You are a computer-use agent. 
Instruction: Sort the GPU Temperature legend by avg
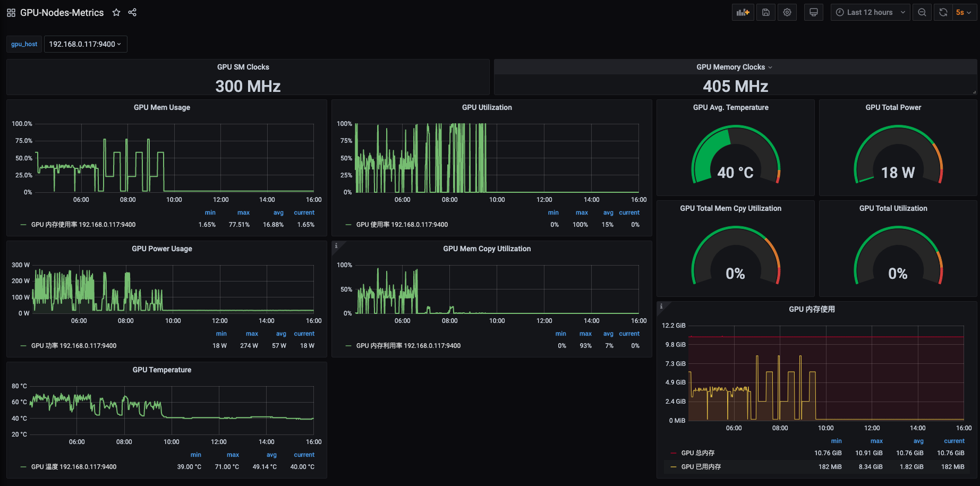tap(271, 455)
